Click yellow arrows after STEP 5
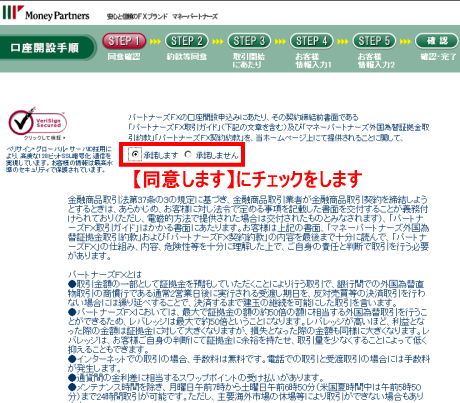The image size is (460, 403). click(405, 42)
